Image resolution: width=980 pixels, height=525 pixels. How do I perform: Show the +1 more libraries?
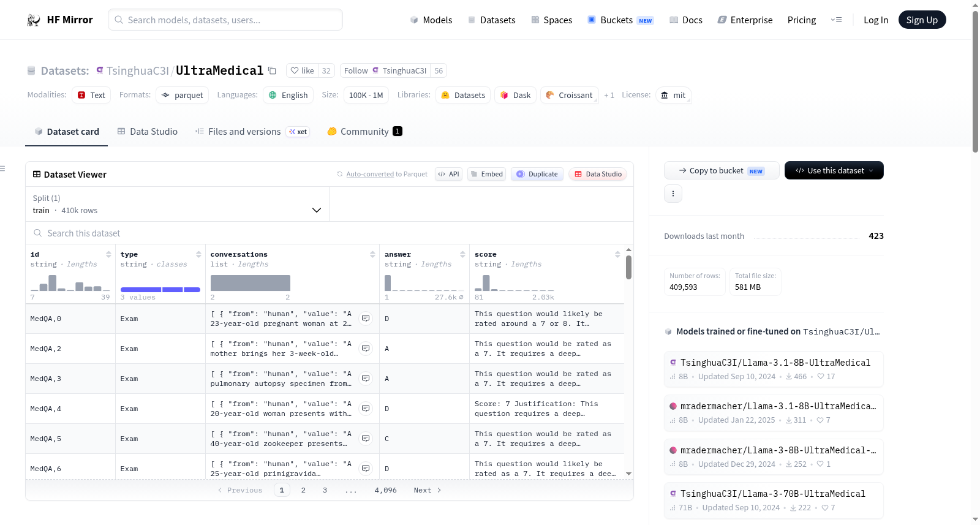[x=609, y=96]
